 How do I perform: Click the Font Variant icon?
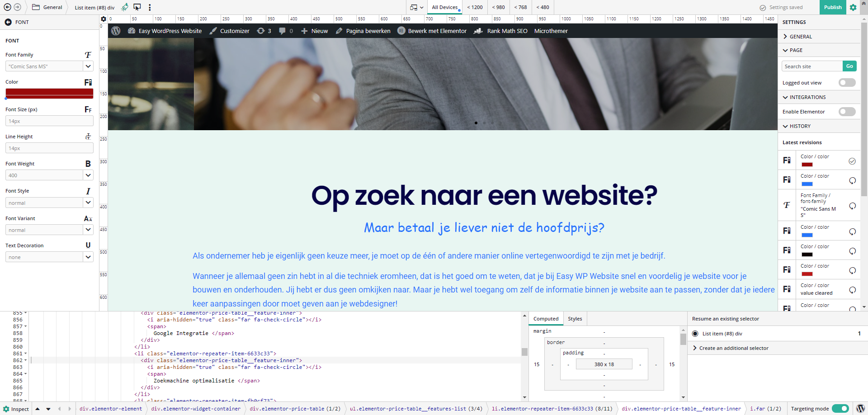88,218
